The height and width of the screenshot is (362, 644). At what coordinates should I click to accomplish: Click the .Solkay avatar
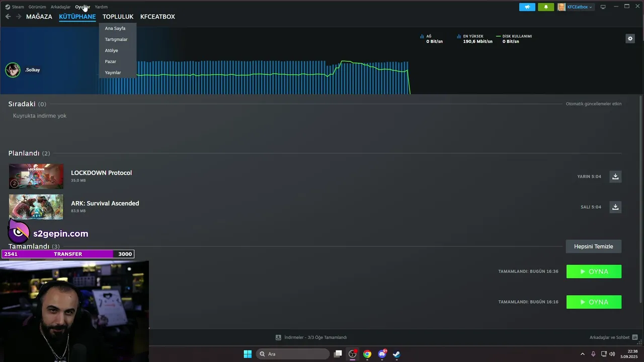[13, 70]
